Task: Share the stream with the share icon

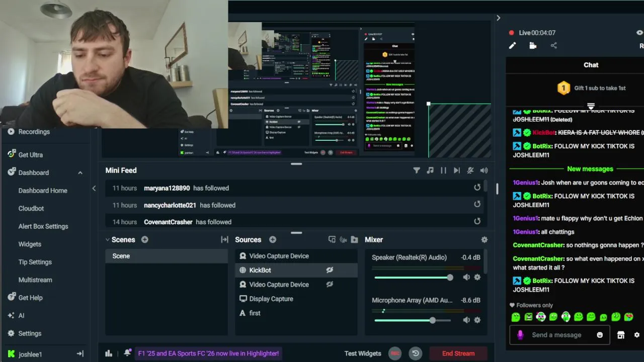Action: [553, 46]
